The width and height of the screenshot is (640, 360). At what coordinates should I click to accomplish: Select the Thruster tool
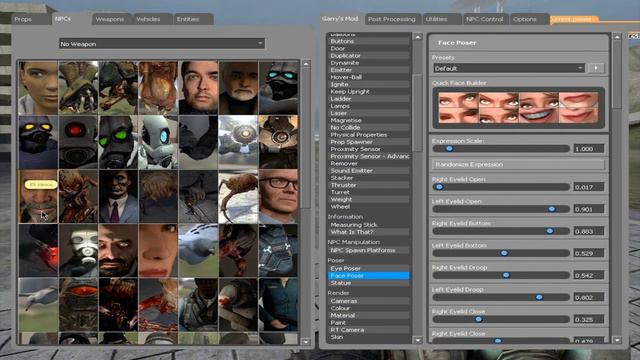tap(369, 185)
